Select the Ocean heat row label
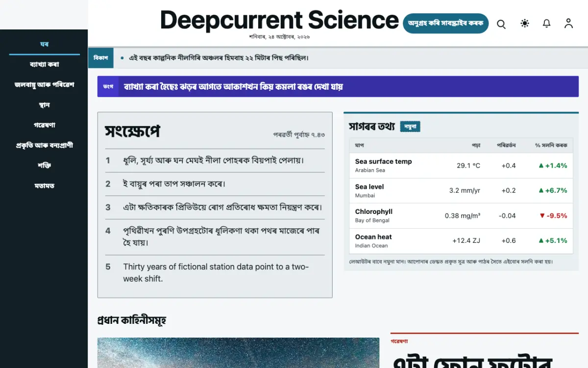The image size is (588, 368). 373,237
